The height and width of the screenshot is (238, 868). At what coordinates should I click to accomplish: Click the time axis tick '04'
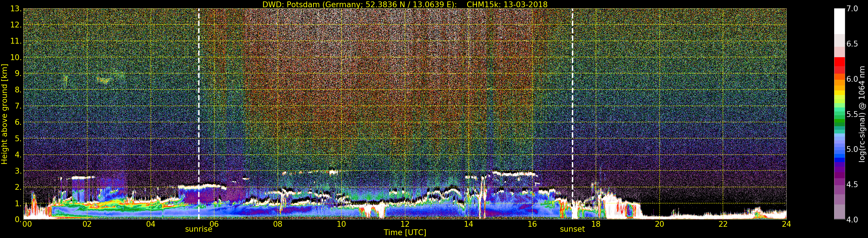click(x=151, y=224)
